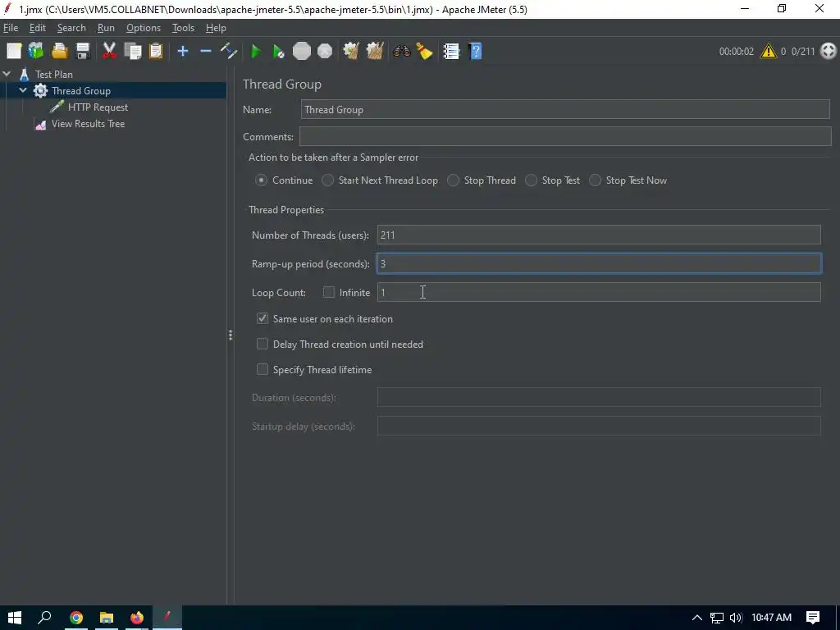This screenshot has width=840, height=630.
Task: Click the Thread Group Name field
Action: coord(565,109)
